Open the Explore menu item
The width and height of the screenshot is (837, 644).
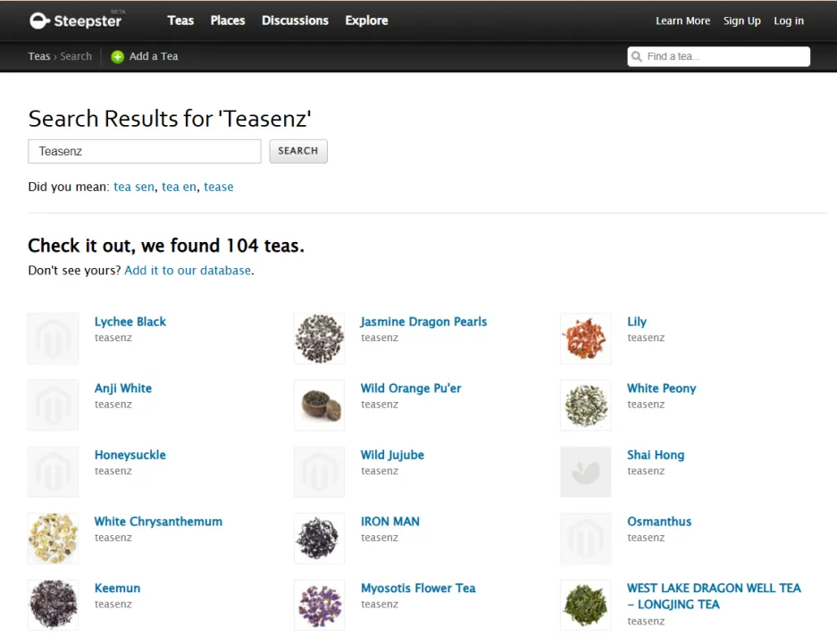click(x=367, y=21)
